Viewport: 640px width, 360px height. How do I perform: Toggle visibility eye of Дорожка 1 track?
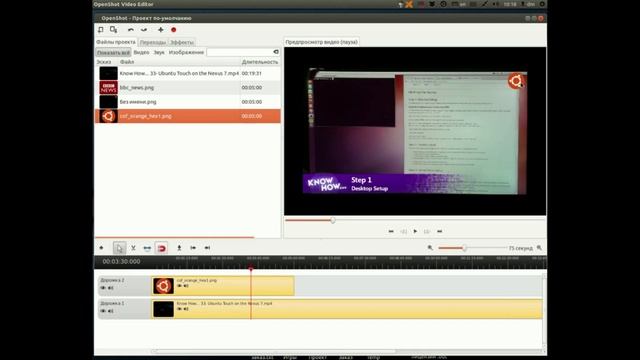point(103,311)
